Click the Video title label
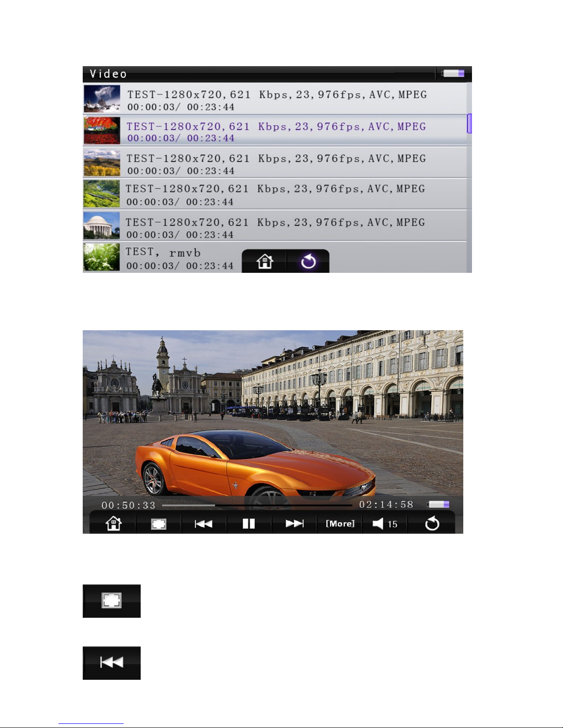This screenshot has width=563, height=728. 108,74
